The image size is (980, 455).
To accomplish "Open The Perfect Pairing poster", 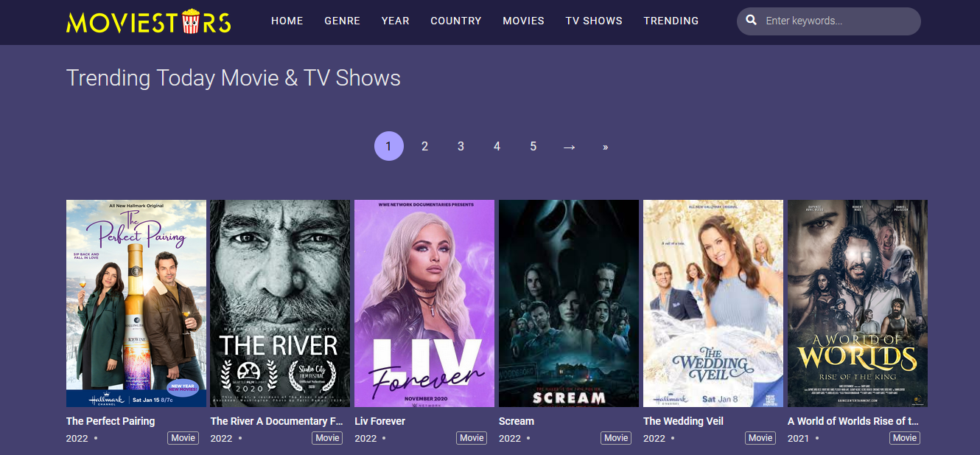I will pyautogui.click(x=136, y=303).
